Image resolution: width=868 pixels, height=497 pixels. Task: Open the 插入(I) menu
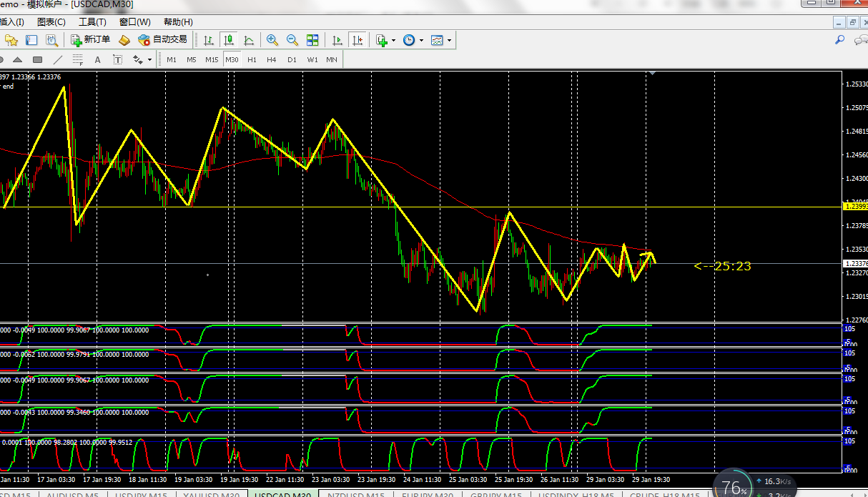(12, 22)
